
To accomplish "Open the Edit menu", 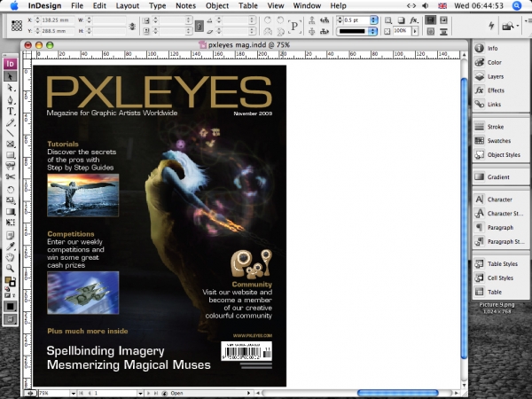I will pyautogui.click(x=99, y=6).
